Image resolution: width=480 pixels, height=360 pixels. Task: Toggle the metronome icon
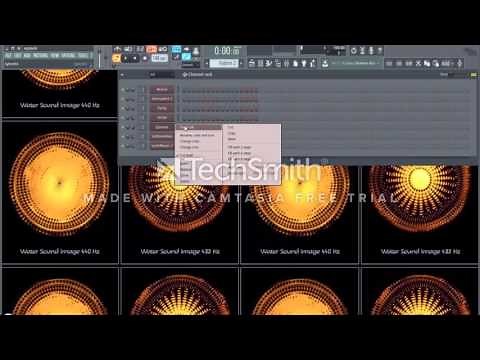coord(117,49)
